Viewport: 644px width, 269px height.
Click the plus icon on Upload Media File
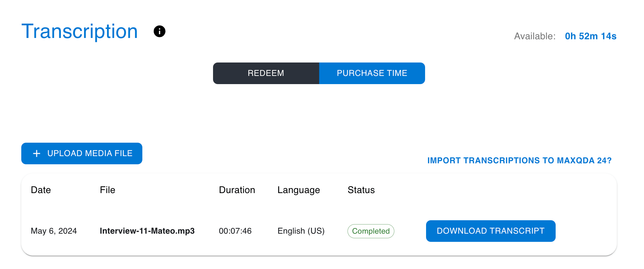point(37,153)
